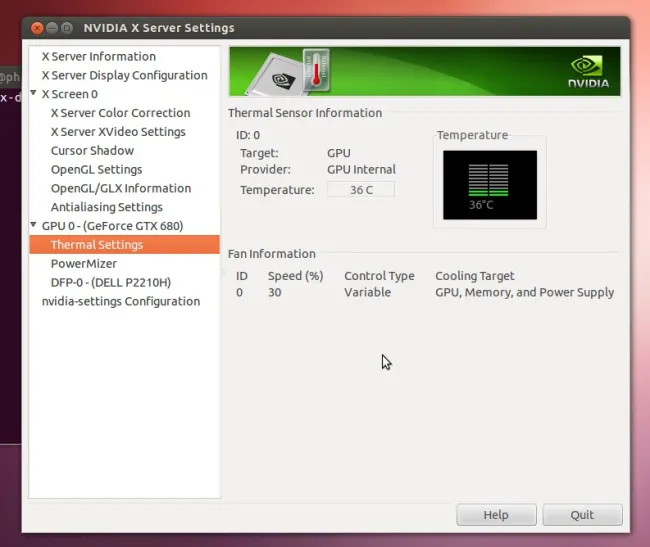Click the fan ID column header
Image resolution: width=650 pixels, height=547 pixels.
coord(242,276)
